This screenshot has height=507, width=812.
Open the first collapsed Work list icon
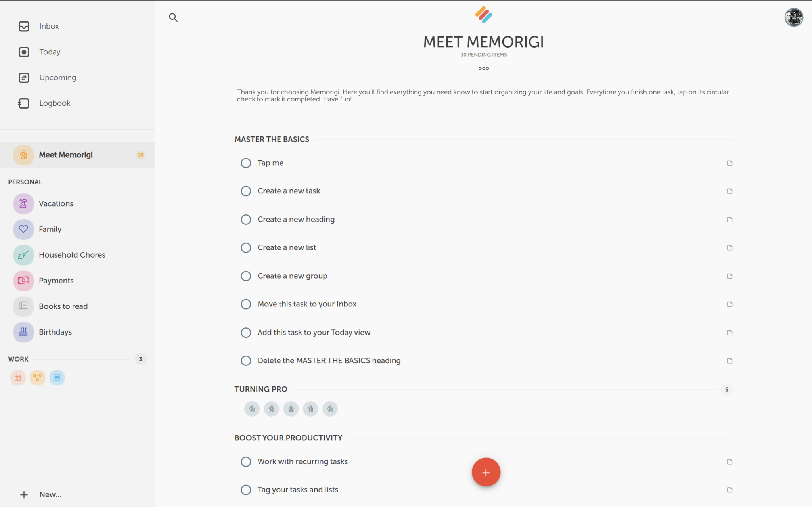(18, 378)
